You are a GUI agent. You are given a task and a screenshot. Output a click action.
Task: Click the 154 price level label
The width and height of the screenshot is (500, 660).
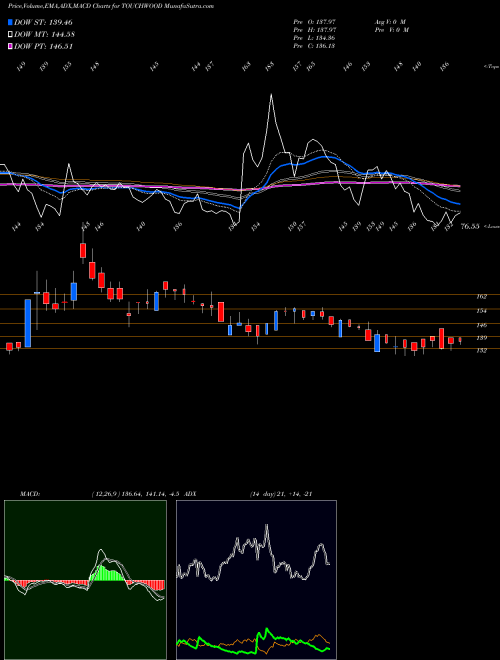click(481, 311)
